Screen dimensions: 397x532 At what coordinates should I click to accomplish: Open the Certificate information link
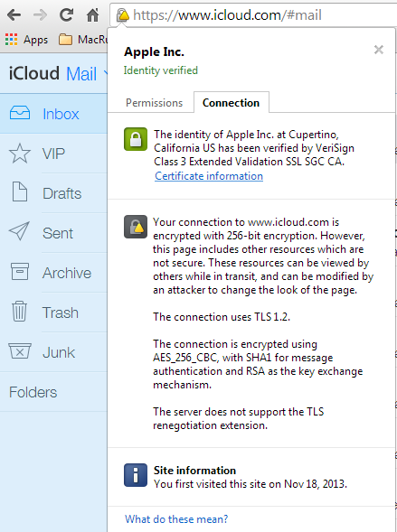click(209, 176)
